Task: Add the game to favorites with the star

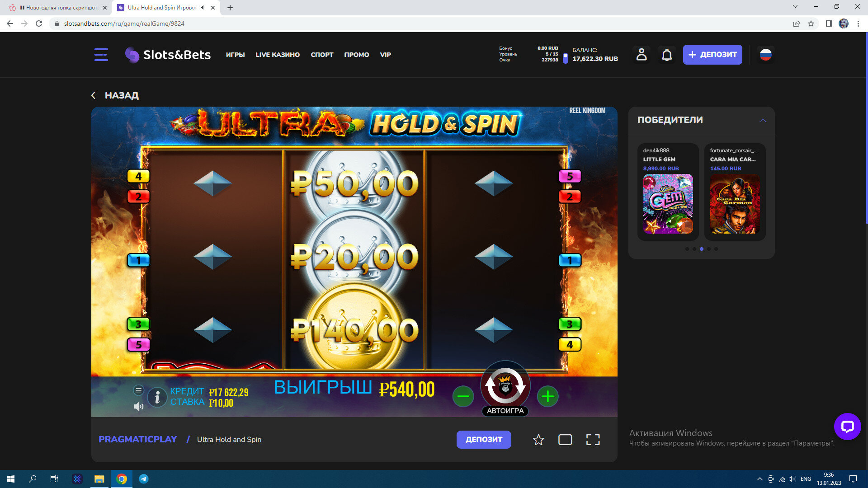Action: [x=538, y=440]
